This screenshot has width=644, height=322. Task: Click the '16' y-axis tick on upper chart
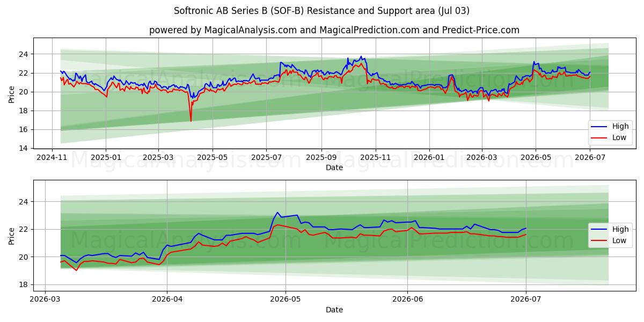[x=25, y=129]
